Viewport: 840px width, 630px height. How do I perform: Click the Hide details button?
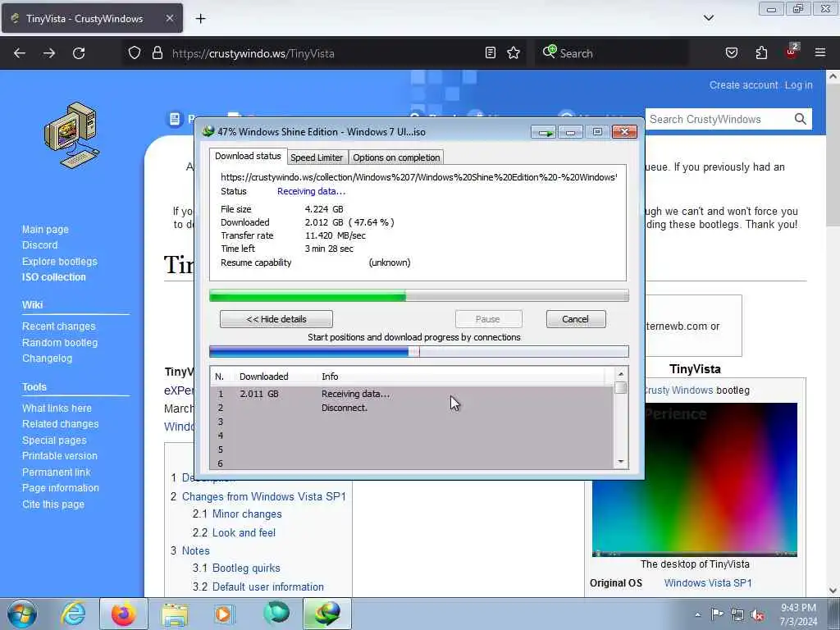coord(276,319)
